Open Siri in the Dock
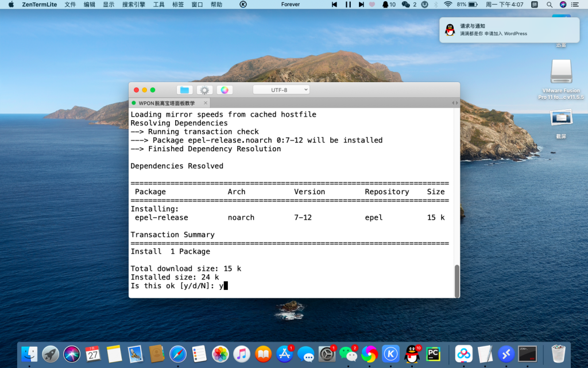 [x=72, y=354]
